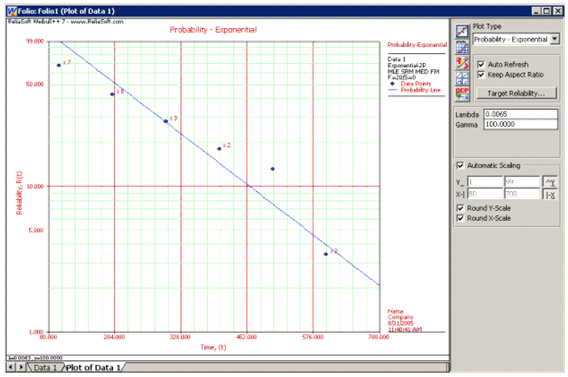
Task: Disable Automatic Scaling checkbox
Action: pos(460,166)
